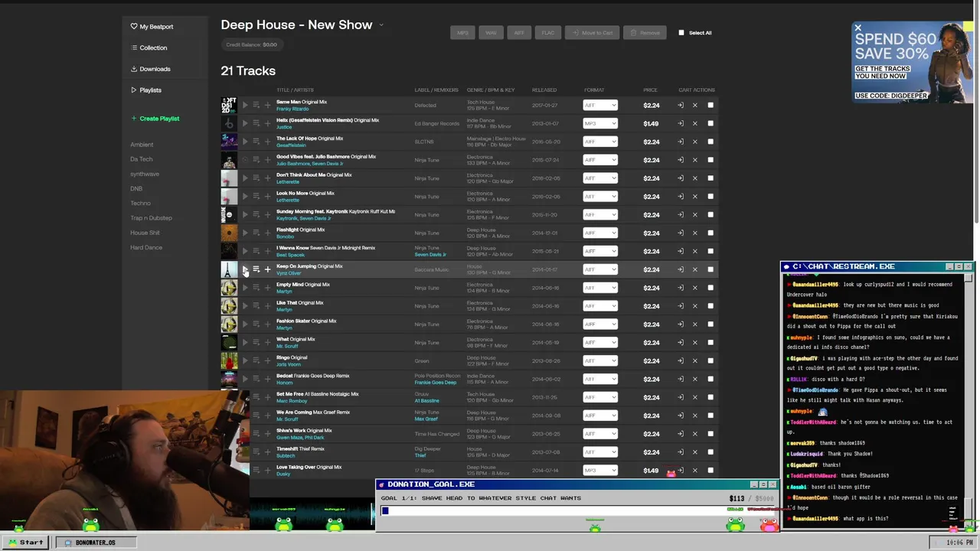The image size is (980, 551).
Task: Click the WAV format button
Action: (491, 33)
